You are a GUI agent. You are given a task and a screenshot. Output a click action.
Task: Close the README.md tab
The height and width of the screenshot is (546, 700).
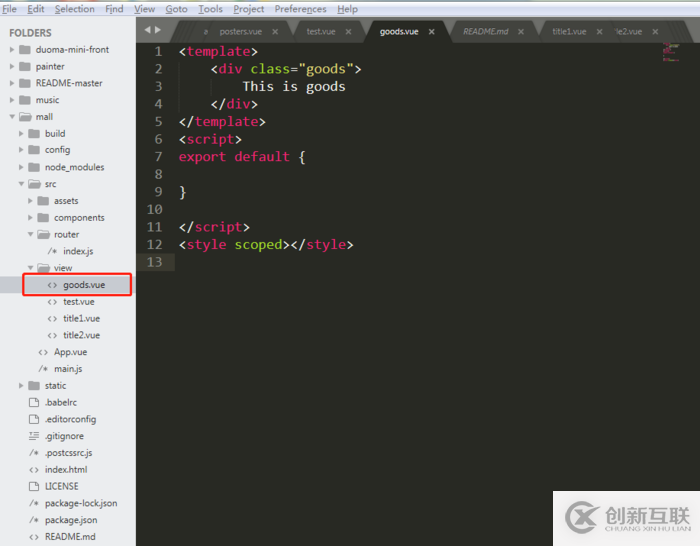click(521, 32)
